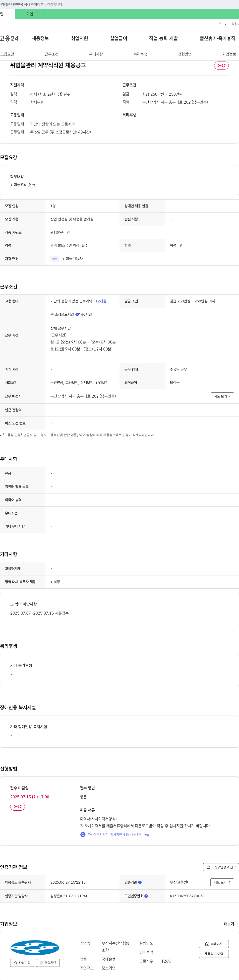The image size is (239, 980).
Task: Jump to the 근무조건 section tab
Action: tap(52, 54)
